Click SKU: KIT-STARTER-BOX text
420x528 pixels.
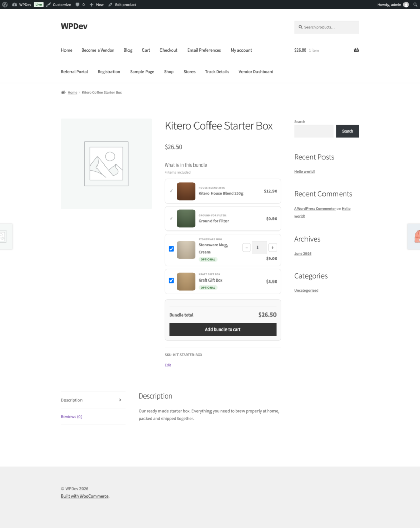pos(183,355)
